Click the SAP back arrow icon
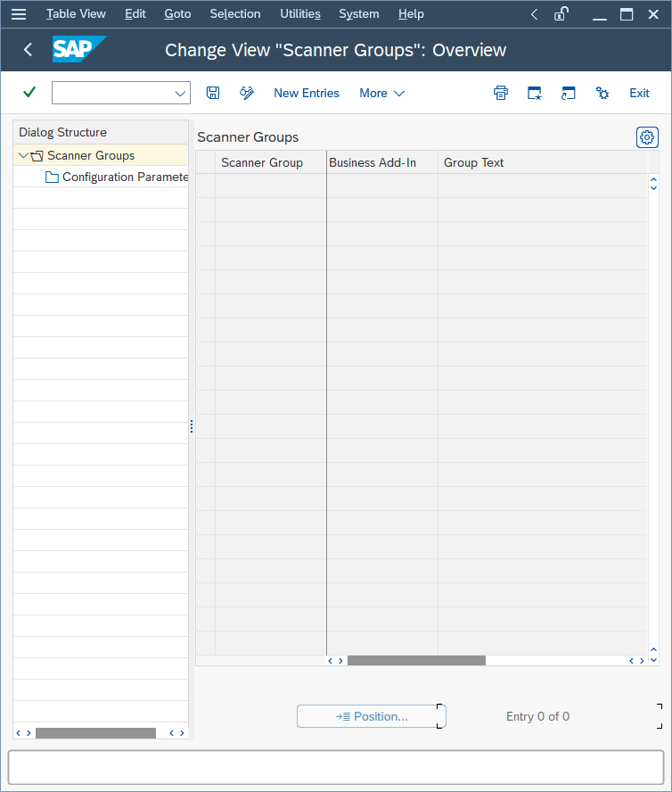This screenshot has height=792, width=672. (29, 50)
